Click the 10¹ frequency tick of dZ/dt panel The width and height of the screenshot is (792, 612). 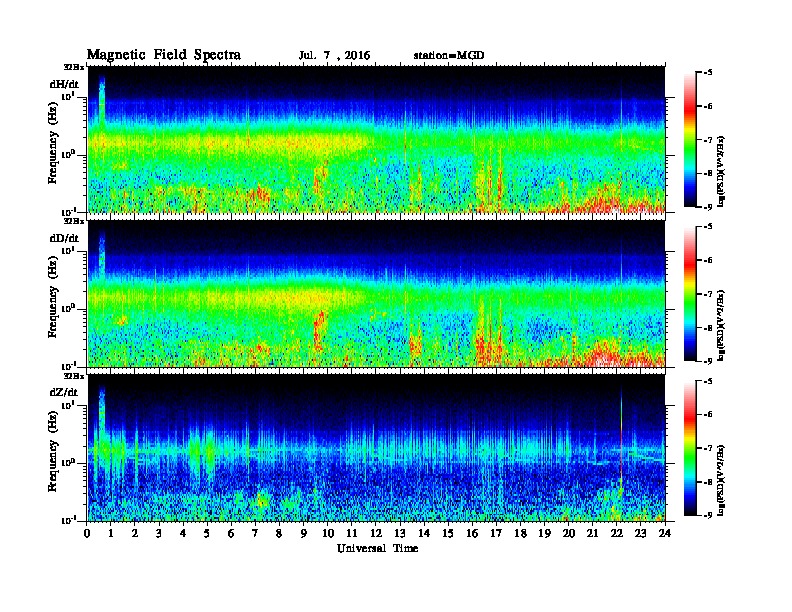69,405
